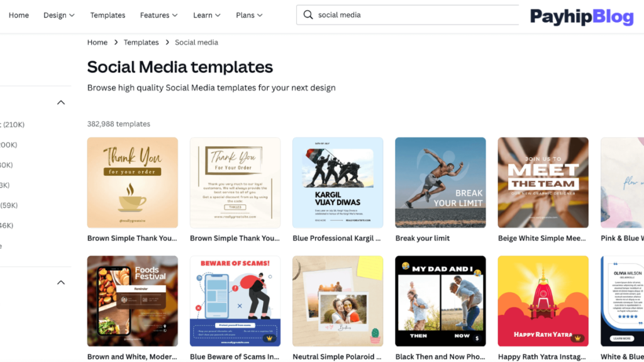Open the Foods Festival template
The height and width of the screenshot is (362, 644).
click(x=132, y=301)
